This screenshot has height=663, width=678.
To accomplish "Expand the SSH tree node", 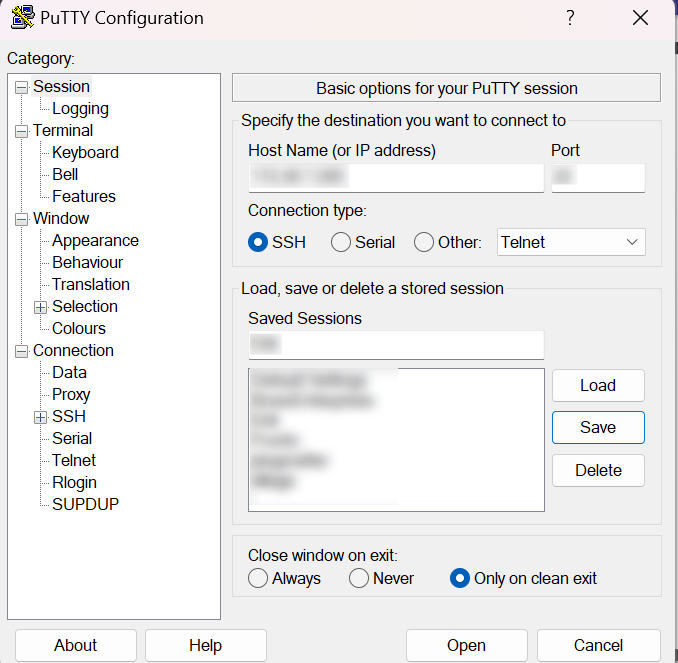I will coord(41,417).
